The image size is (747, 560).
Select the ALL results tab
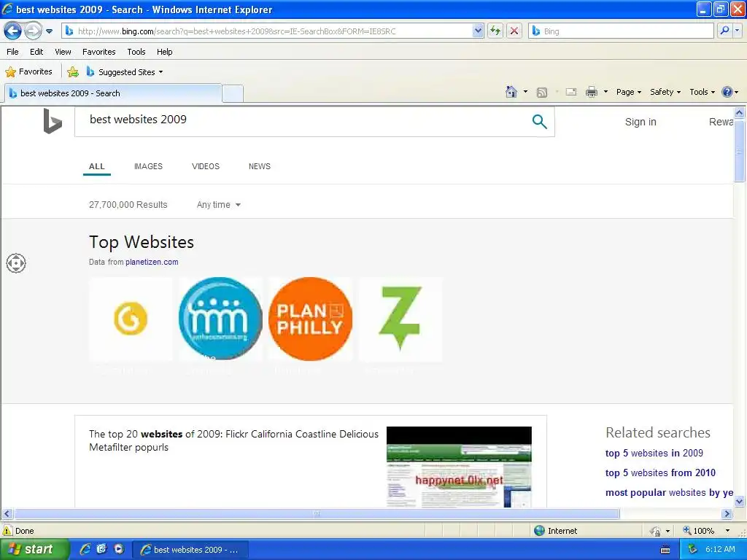[x=96, y=166]
